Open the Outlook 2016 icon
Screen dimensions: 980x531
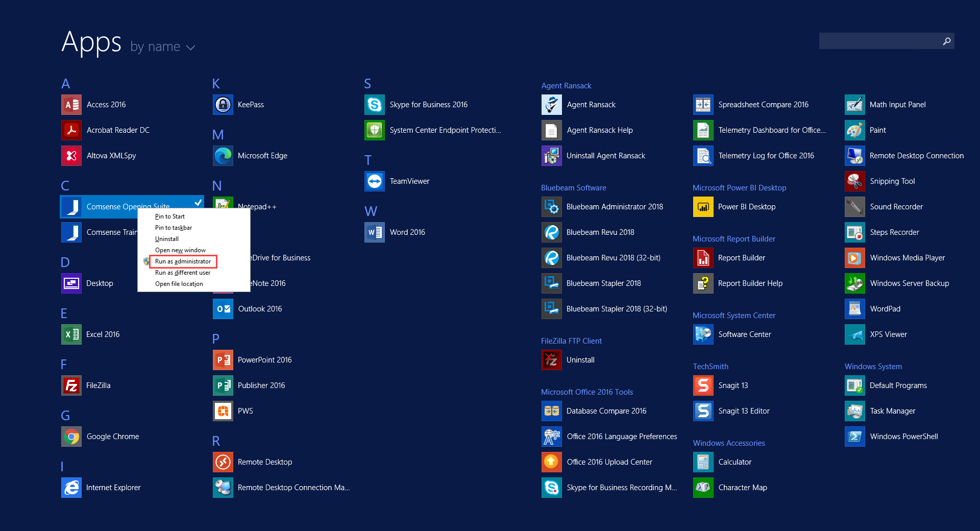coord(223,309)
